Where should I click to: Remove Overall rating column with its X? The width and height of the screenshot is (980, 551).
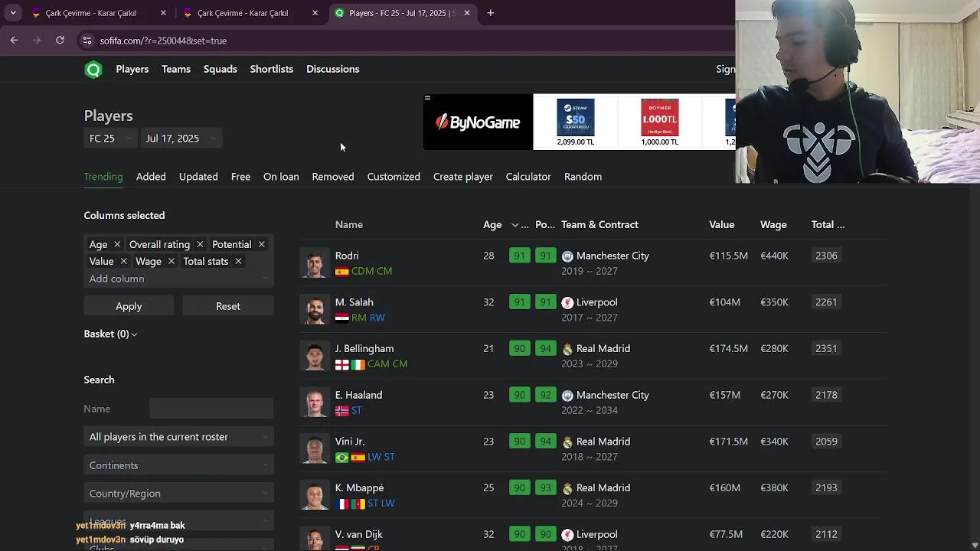click(200, 244)
